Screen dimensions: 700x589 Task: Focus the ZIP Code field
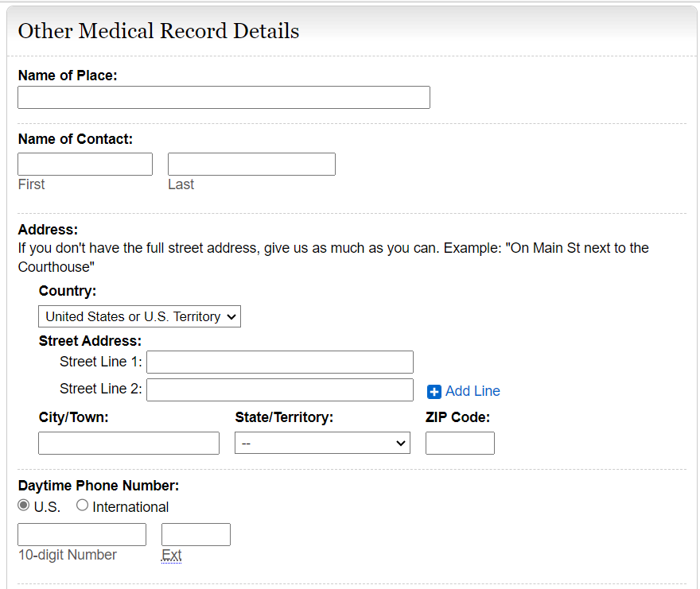(x=460, y=444)
